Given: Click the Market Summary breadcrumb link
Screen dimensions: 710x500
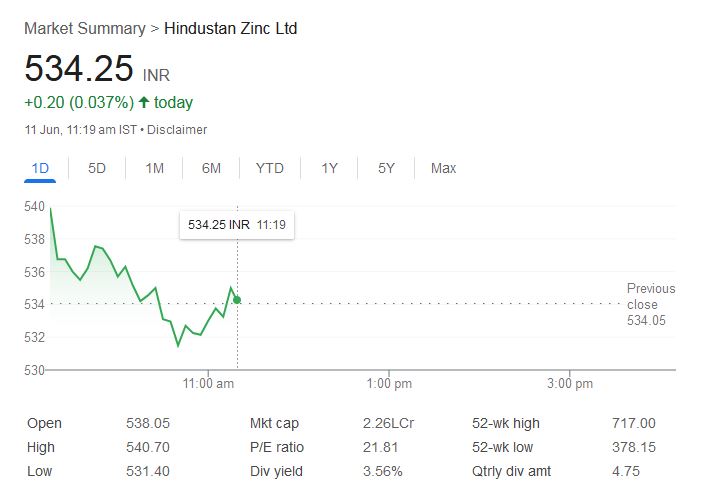Looking at the screenshot, I should (84, 28).
